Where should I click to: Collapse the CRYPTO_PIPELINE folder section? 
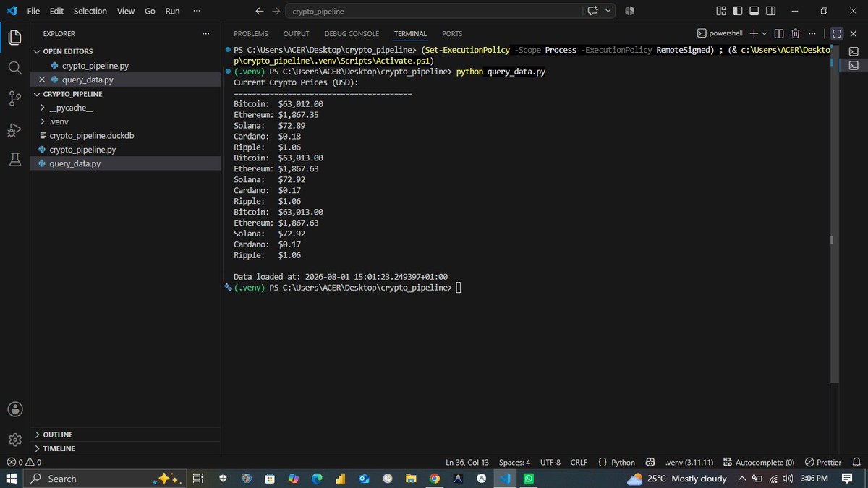(125, 94)
